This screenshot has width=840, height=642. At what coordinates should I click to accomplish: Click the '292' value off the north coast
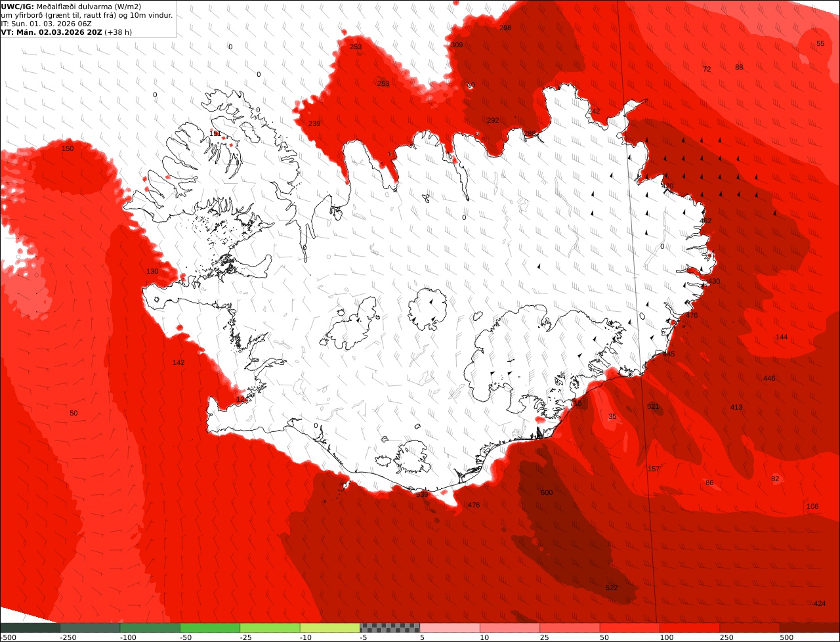click(493, 121)
